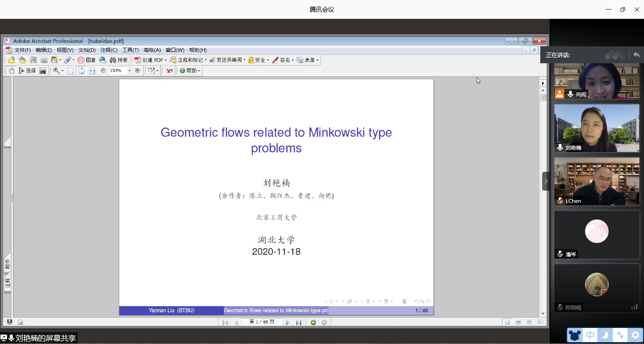Click the page number input field
The width and height of the screenshot is (644, 344).
point(261,322)
